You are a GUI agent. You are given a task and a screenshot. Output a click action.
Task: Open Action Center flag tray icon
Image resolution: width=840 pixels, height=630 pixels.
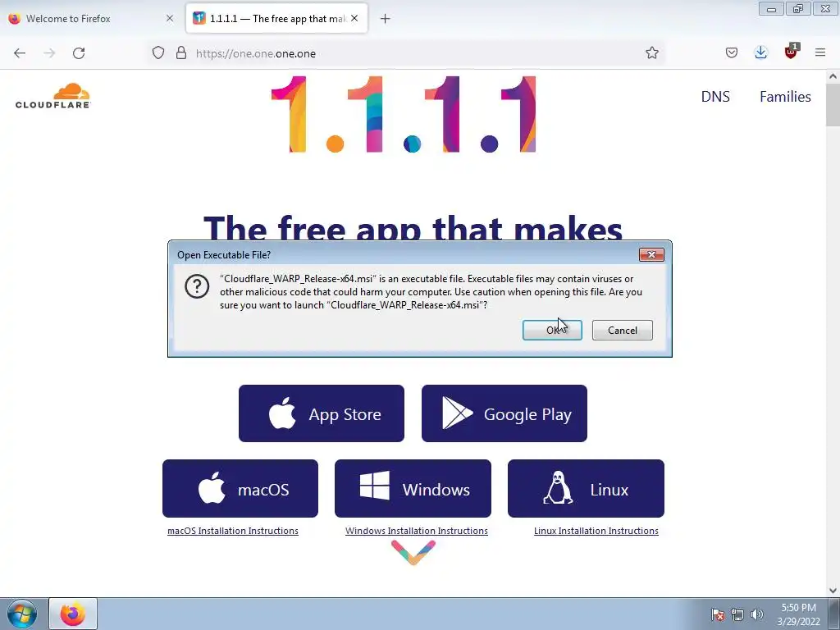tap(718, 614)
